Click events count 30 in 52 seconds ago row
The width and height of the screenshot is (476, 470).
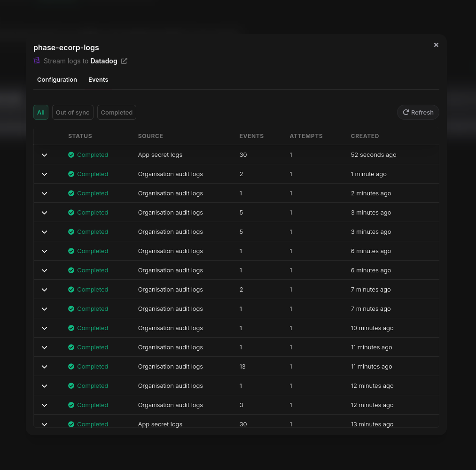pyautogui.click(x=243, y=155)
